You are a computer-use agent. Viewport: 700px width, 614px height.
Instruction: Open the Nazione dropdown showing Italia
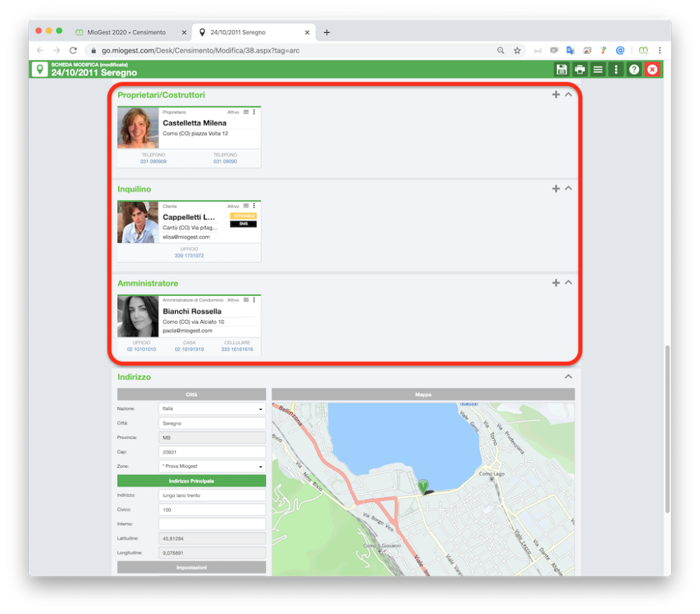point(212,409)
